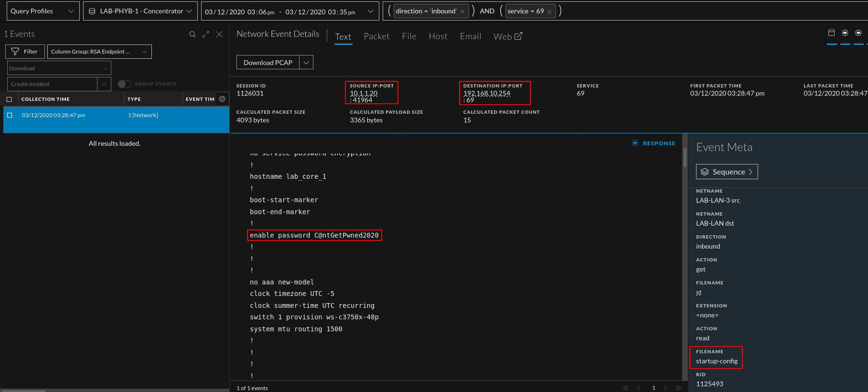Toggle the Group Events switch
The image size is (868, 392).
[124, 84]
